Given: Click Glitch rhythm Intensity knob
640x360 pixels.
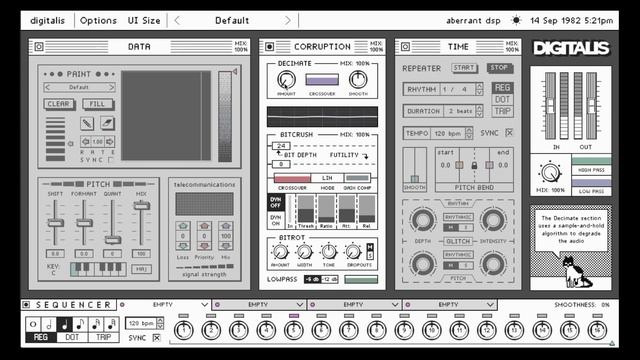Looking at the screenshot, I should pos(493,220).
